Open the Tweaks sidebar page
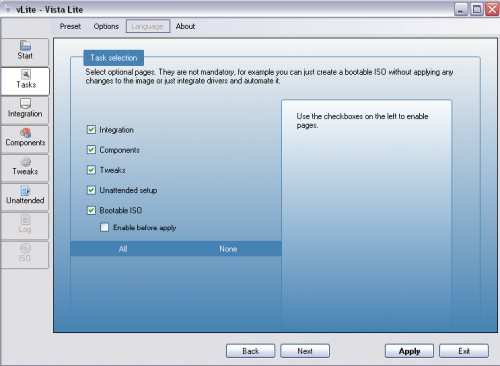Image resolution: width=500 pixels, height=366 pixels. tap(25, 168)
